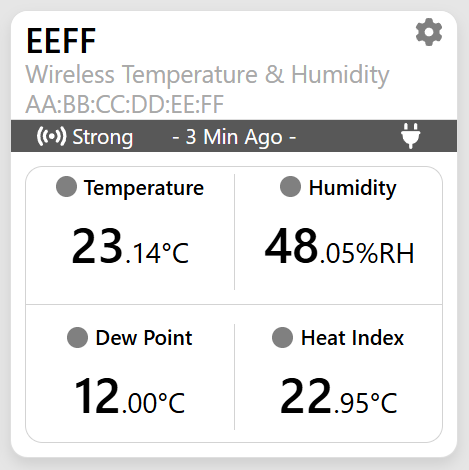Image resolution: width=469 pixels, height=470 pixels.
Task: Click the Temperature status dot
Action: tap(66, 186)
